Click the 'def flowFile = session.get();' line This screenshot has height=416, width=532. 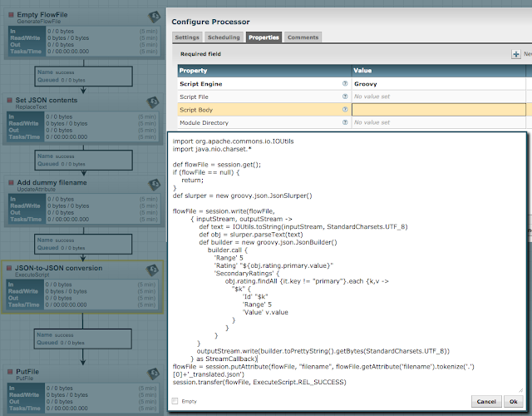(x=217, y=165)
